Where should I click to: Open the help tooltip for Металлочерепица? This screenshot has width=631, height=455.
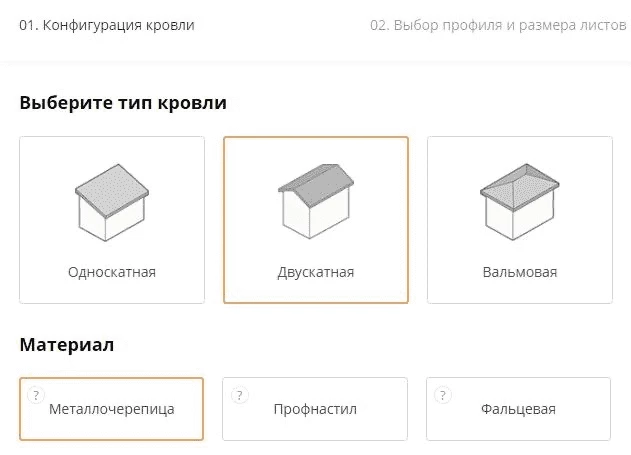[36, 395]
